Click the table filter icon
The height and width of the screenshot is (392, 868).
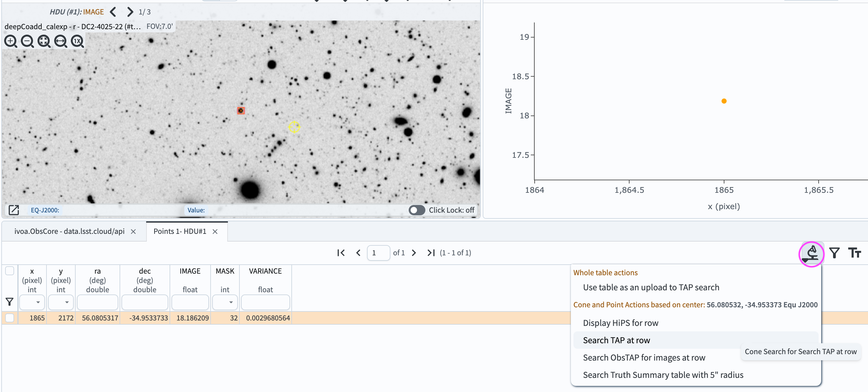point(834,252)
